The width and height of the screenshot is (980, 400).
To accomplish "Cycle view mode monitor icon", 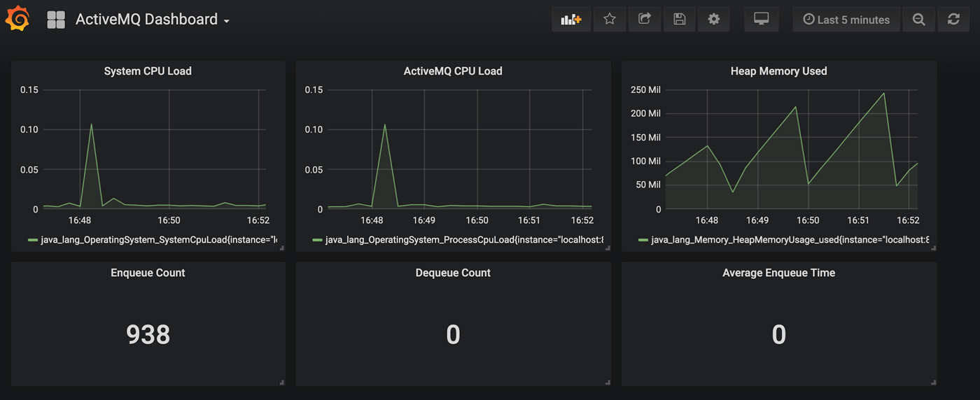I will click(x=762, y=20).
